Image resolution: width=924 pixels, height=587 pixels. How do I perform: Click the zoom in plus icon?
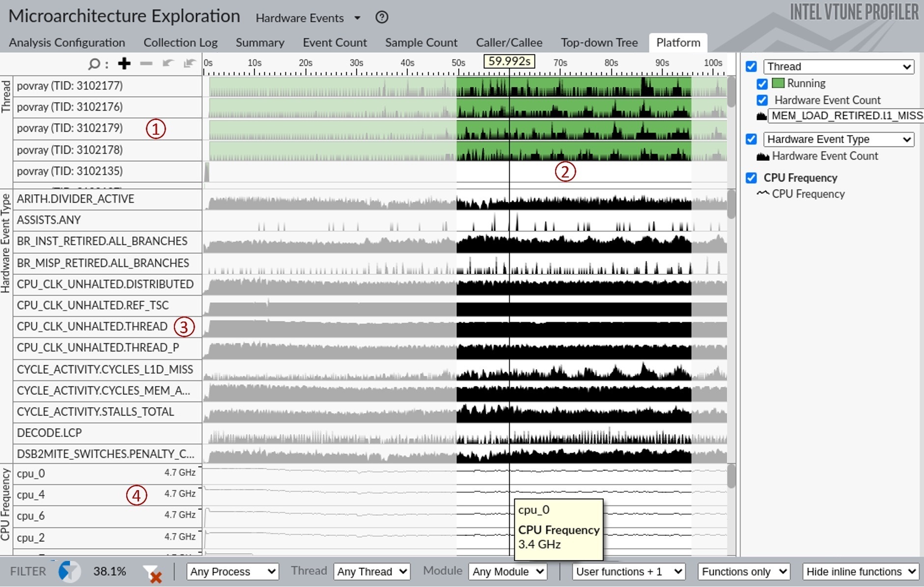pyautogui.click(x=124, y=63)
